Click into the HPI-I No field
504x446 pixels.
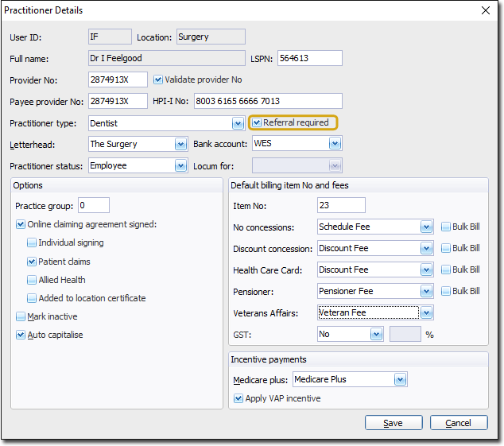click(267, 101)
